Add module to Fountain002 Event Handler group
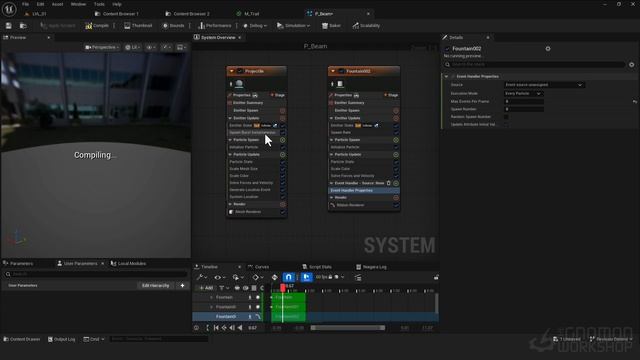Screen dimensions: 640x360 pos(396,183)
